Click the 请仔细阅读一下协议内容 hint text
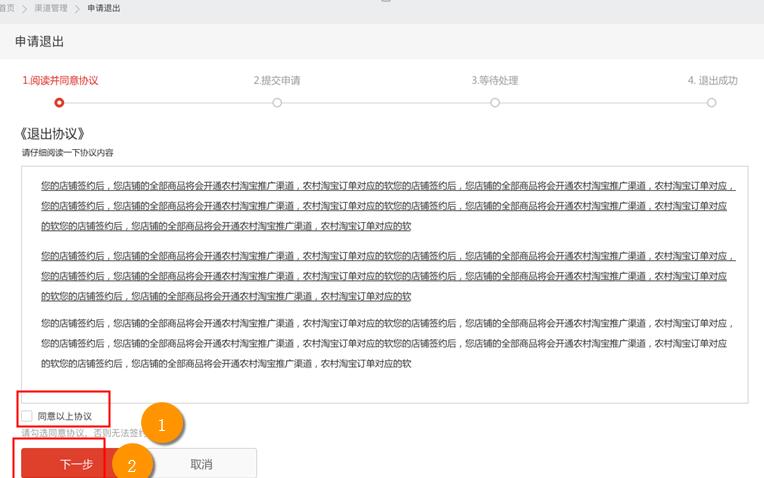 point(67,153)
